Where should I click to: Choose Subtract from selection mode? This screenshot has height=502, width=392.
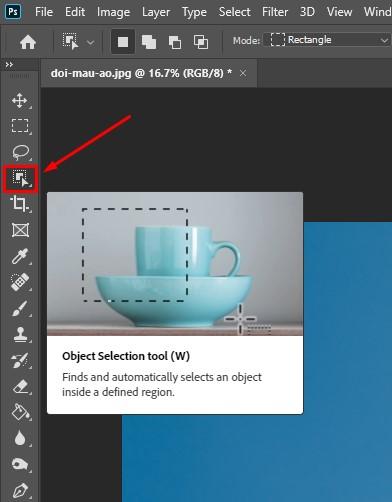175,42
